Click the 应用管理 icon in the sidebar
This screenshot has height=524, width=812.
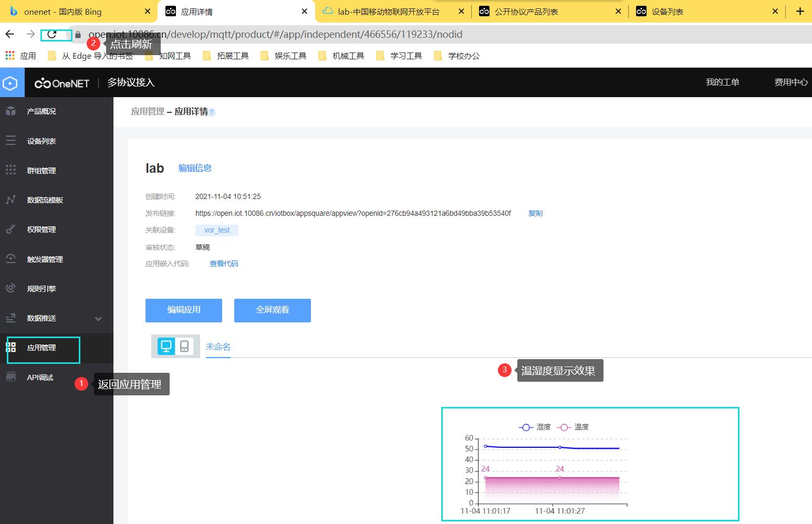pyautogui.click(x=11, y=347)
